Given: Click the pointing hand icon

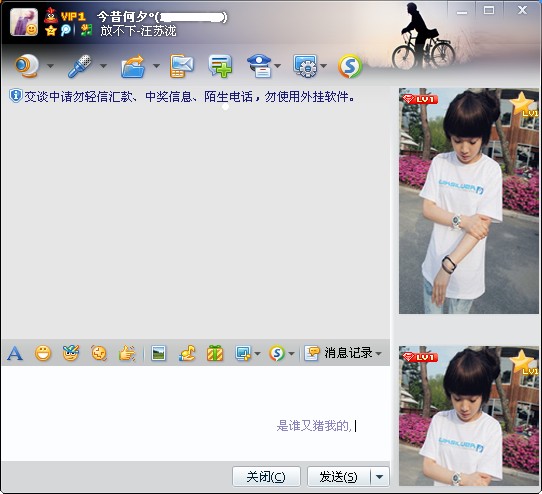Looking at the screenshot, I should tap(127, 353).
